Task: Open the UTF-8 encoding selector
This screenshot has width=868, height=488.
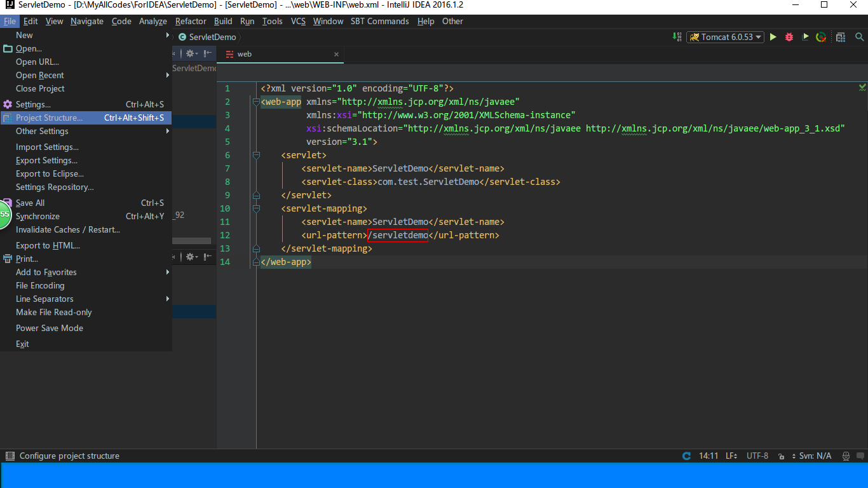Action: coord(757,456)
